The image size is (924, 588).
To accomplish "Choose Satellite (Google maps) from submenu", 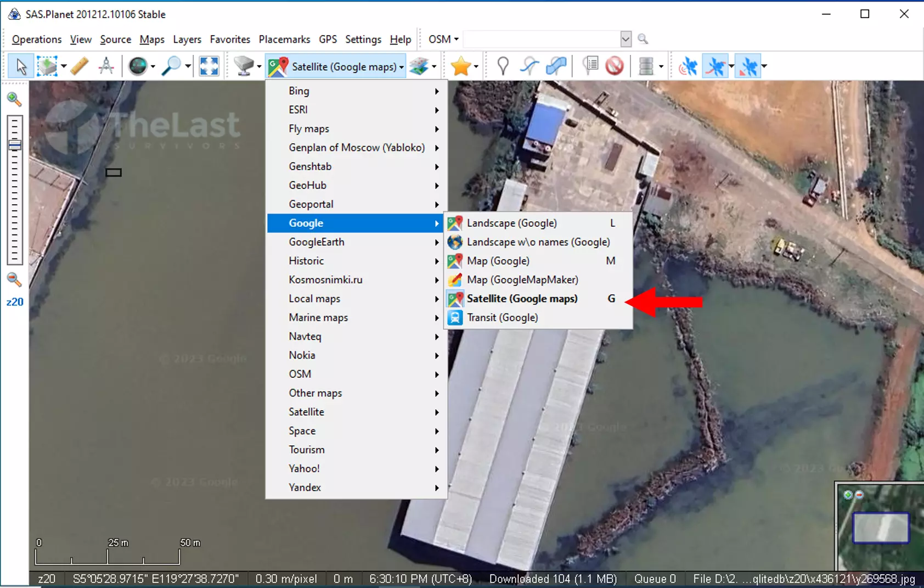I will coord(538,299).
